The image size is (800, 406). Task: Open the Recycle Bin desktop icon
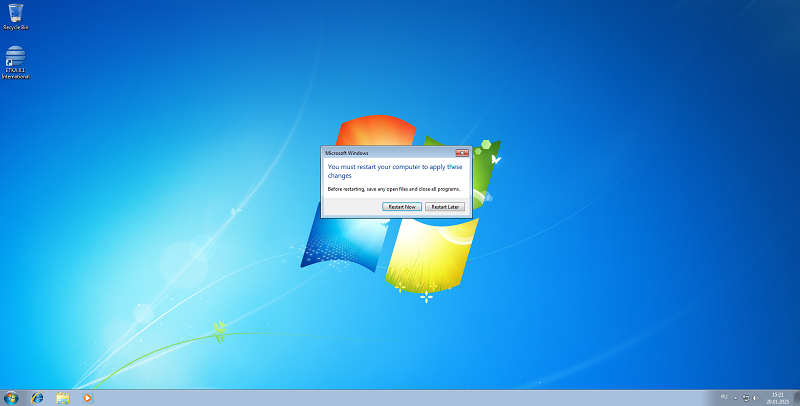[15, 17]
